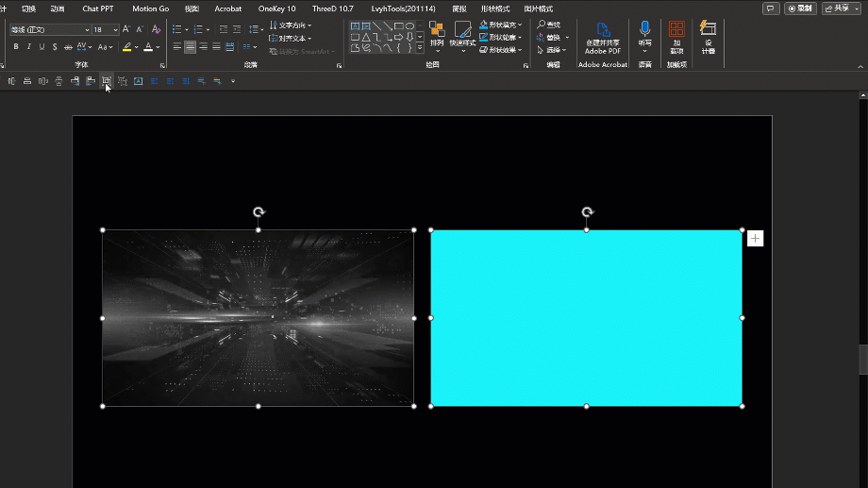
Task: Open change case Aa dropdown
Action: [x=105, y=47]
